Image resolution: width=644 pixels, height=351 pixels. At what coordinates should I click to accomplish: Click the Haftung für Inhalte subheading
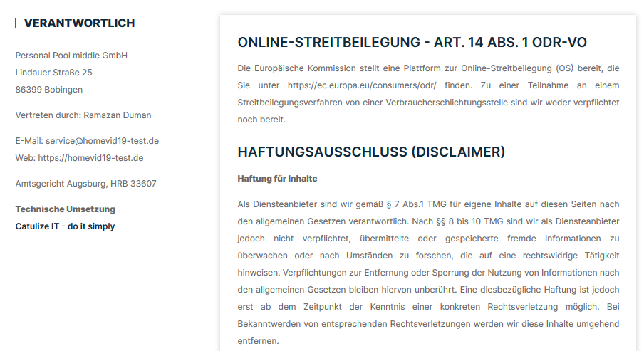pyautogui.click(x=277, y=178)
